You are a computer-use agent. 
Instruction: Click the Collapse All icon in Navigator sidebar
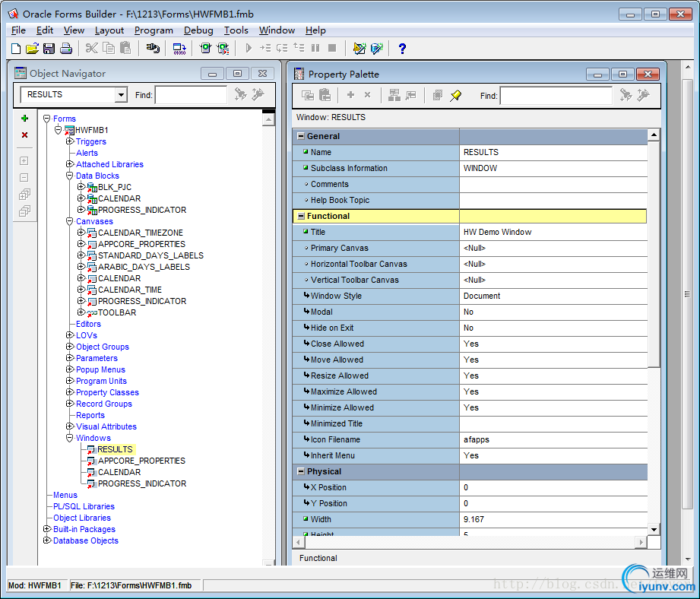(x=24, y=211)
